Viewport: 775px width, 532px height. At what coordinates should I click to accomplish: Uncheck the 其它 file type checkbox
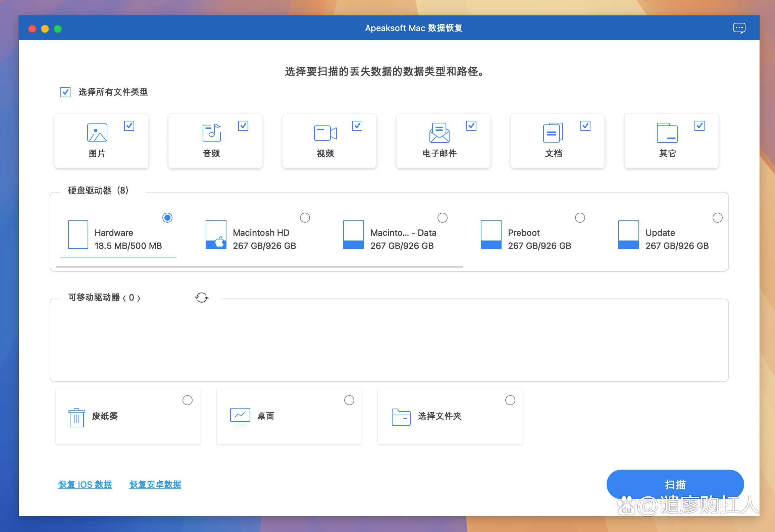point(700,126)
